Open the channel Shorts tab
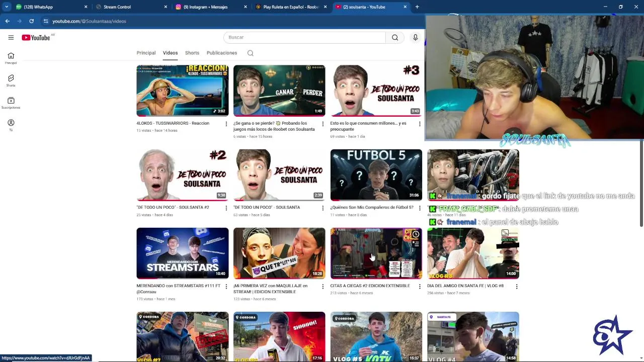The width and height of the screenshot is (644, 362). (192, 53)
